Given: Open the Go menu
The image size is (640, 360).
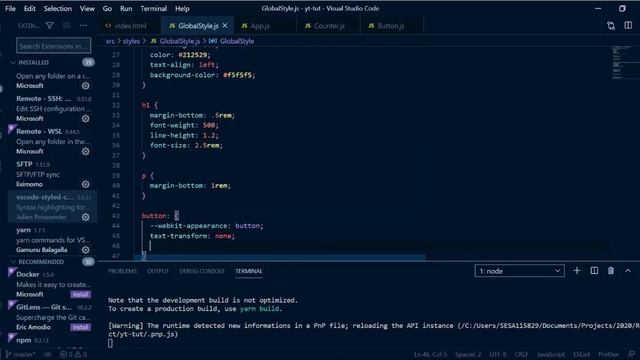Looking at the screenshot, I should 107,8.
